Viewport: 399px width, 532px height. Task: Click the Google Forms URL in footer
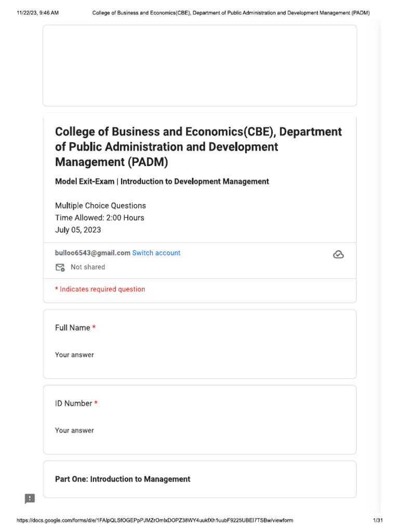coord(155,520)
